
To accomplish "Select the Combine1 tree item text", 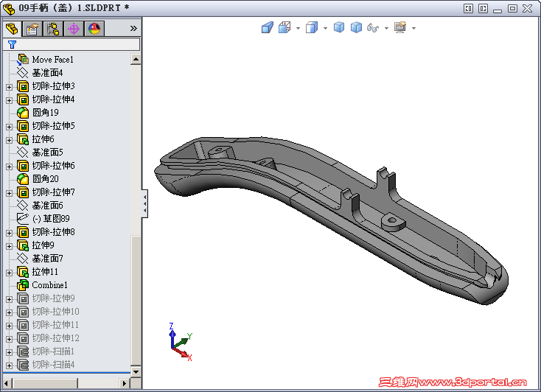I will coord(49,285).
